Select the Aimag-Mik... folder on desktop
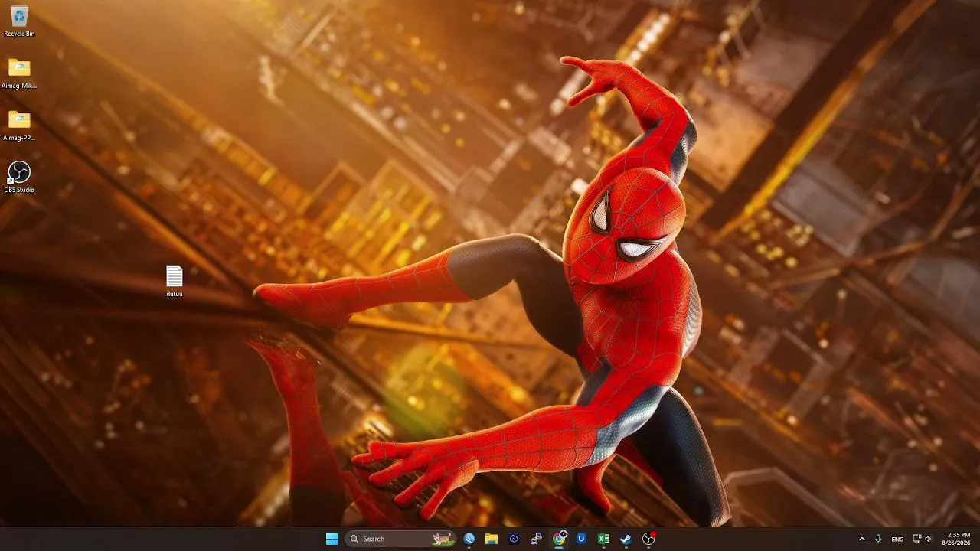 (19, 73)
